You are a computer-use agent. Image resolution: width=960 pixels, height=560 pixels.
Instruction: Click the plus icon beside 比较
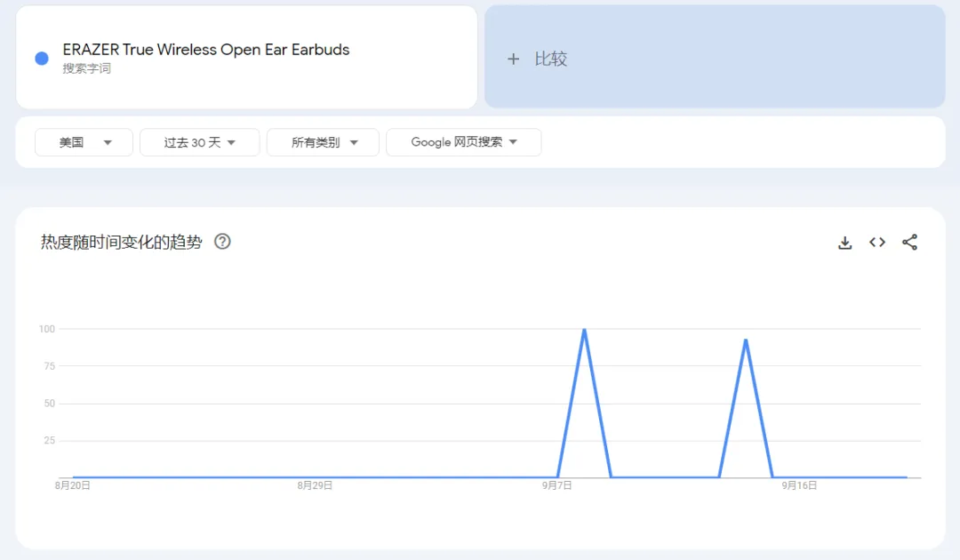point(513,59)
